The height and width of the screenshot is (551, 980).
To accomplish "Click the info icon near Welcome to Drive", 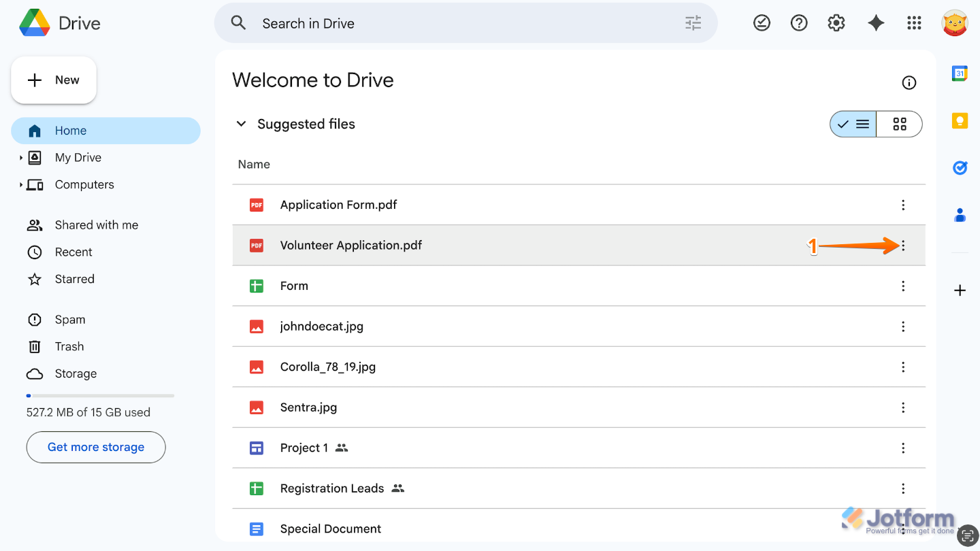I will 909,82.
